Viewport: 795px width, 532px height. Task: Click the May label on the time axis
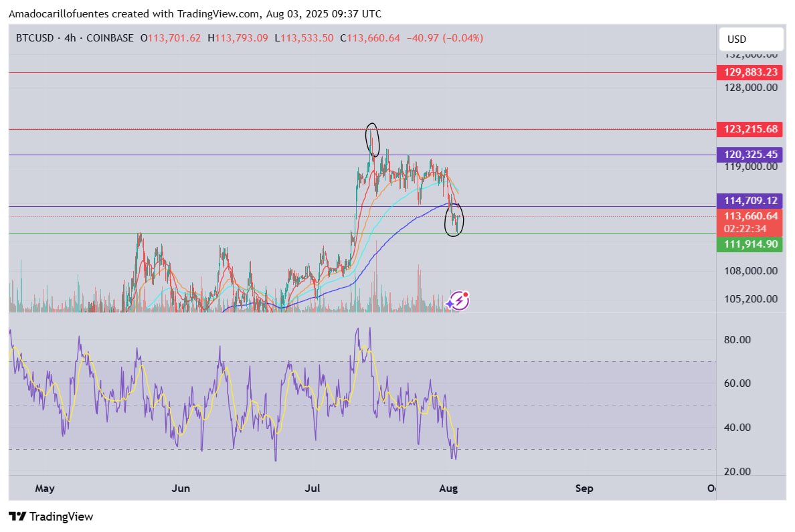tap(45, 489)
